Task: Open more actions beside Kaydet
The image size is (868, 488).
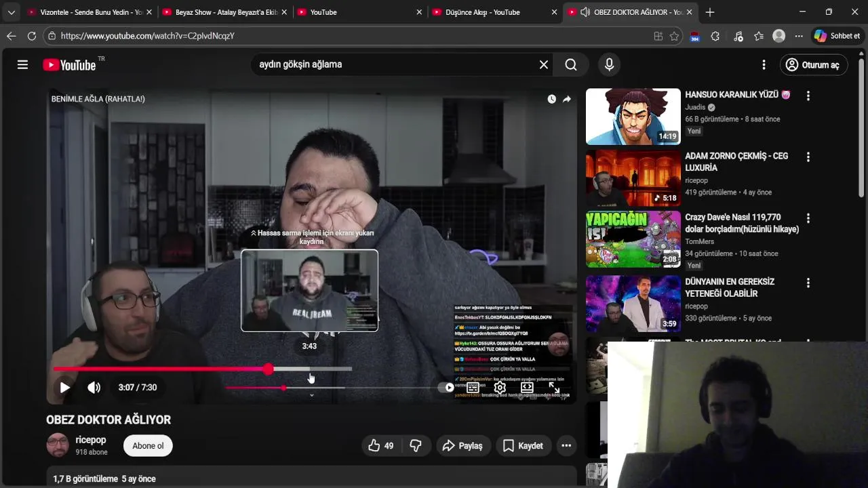Action: (566, 445)
